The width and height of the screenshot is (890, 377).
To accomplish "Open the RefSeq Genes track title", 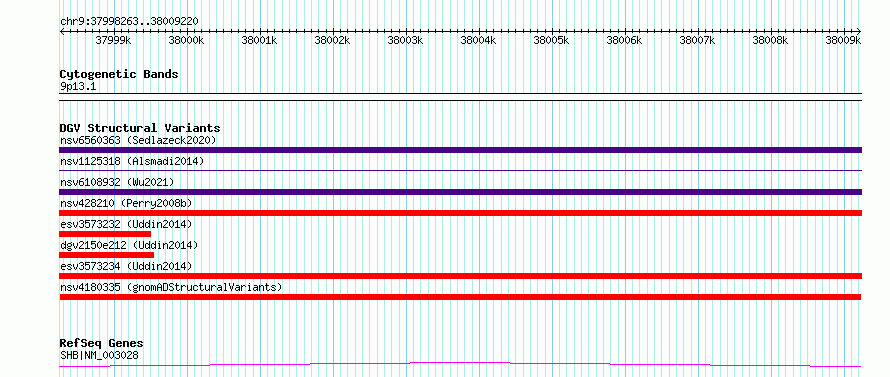I will click(x=101, y=344).
